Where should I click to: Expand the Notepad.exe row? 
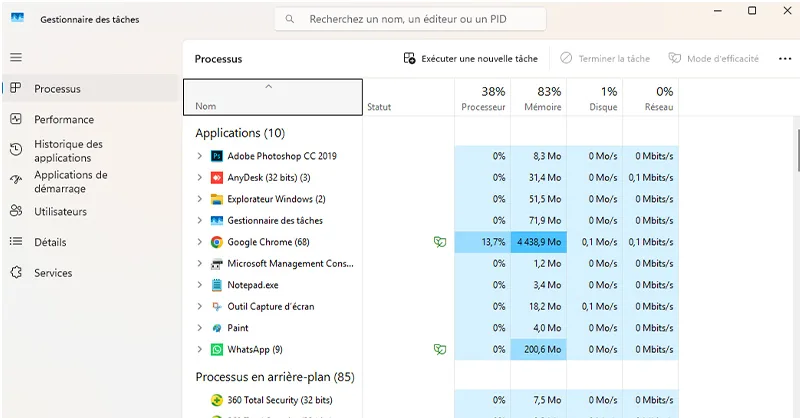tap(199, 285)
